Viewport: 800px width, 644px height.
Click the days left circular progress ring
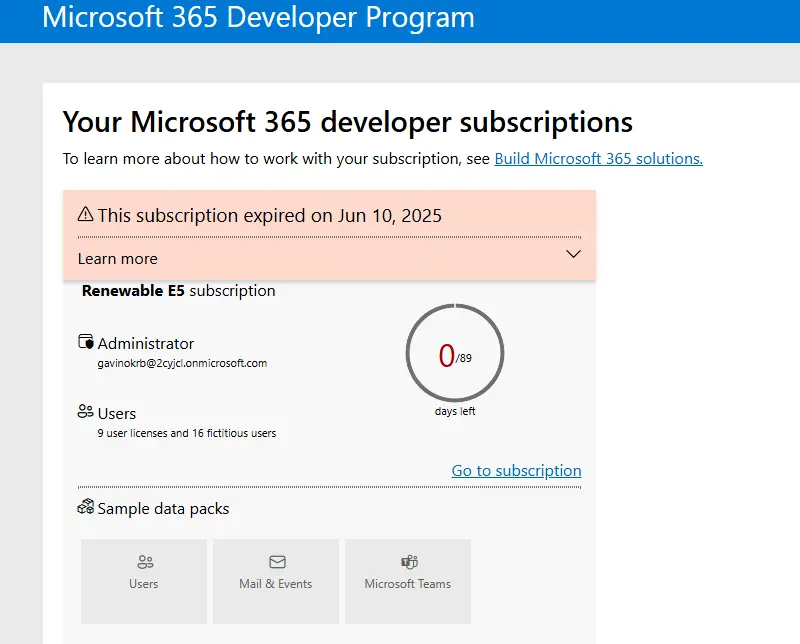(x=455, y=353)
